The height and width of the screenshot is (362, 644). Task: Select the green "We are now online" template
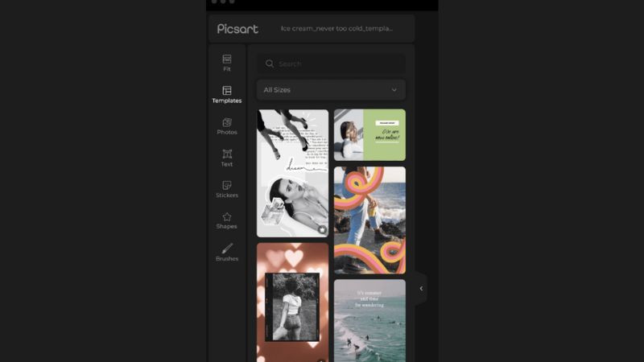369,135
